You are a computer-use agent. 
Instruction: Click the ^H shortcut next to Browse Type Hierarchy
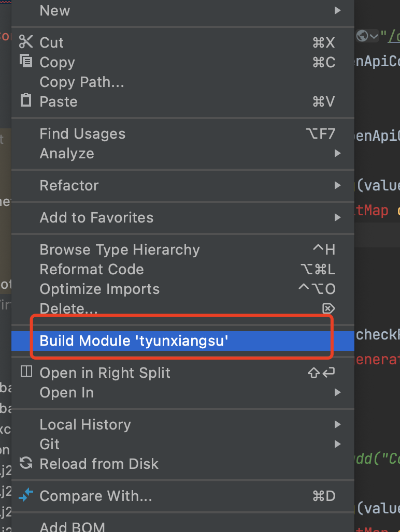click(324, 250)
